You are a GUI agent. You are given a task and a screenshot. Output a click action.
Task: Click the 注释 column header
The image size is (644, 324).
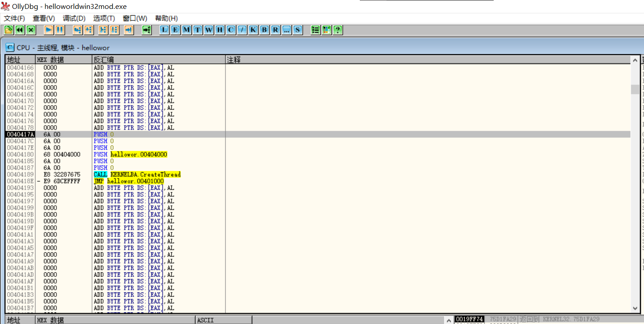click(428, 60)
